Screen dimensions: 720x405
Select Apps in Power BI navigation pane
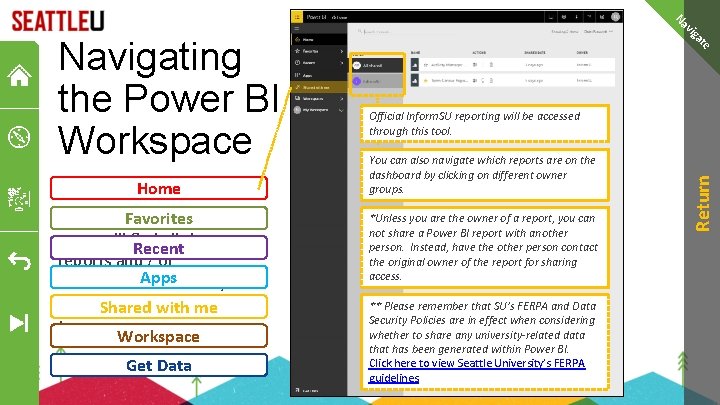pyautogui.click(x=319, y=75)
